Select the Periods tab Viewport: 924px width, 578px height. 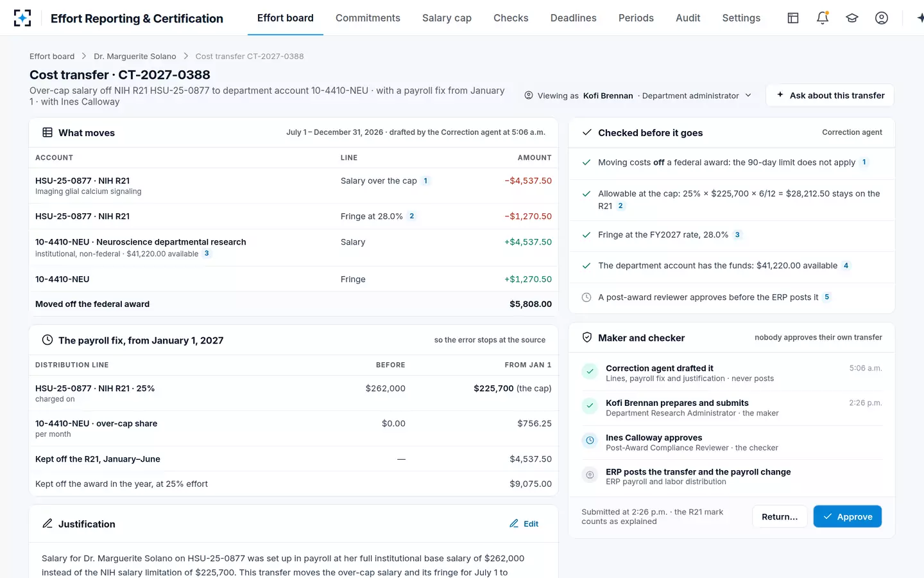click(x=636, y=18)
